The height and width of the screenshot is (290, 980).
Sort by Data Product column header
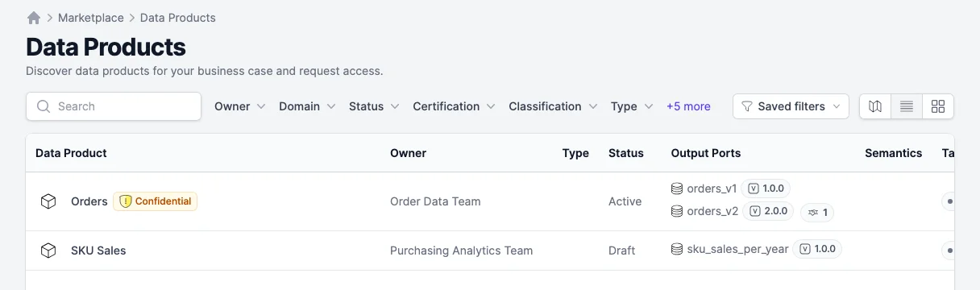pos(71,153)
